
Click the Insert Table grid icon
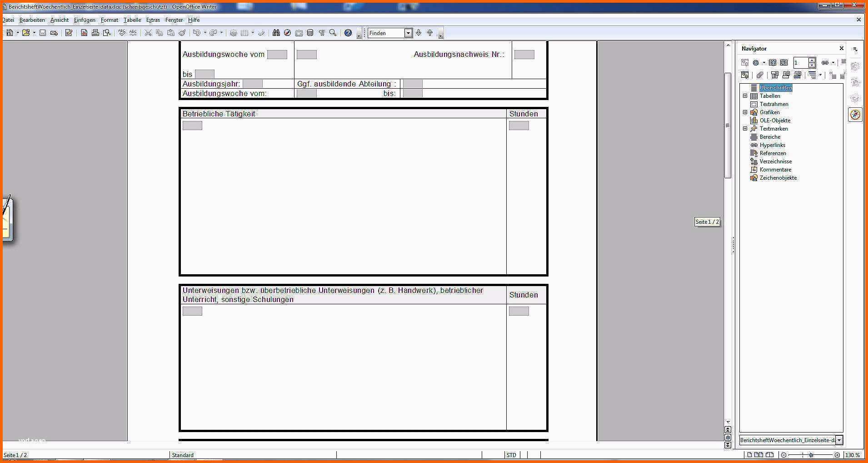(x=244, y=33)
